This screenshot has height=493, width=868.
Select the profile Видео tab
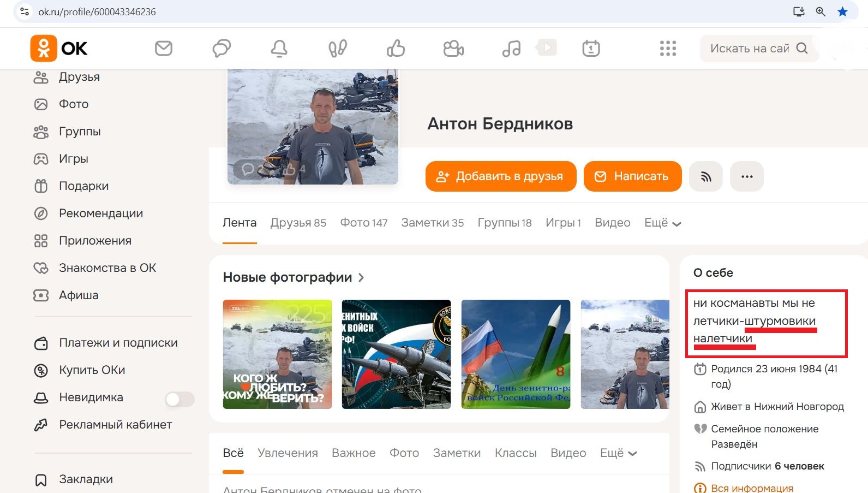pyautogui.click(x=613, y=223)
